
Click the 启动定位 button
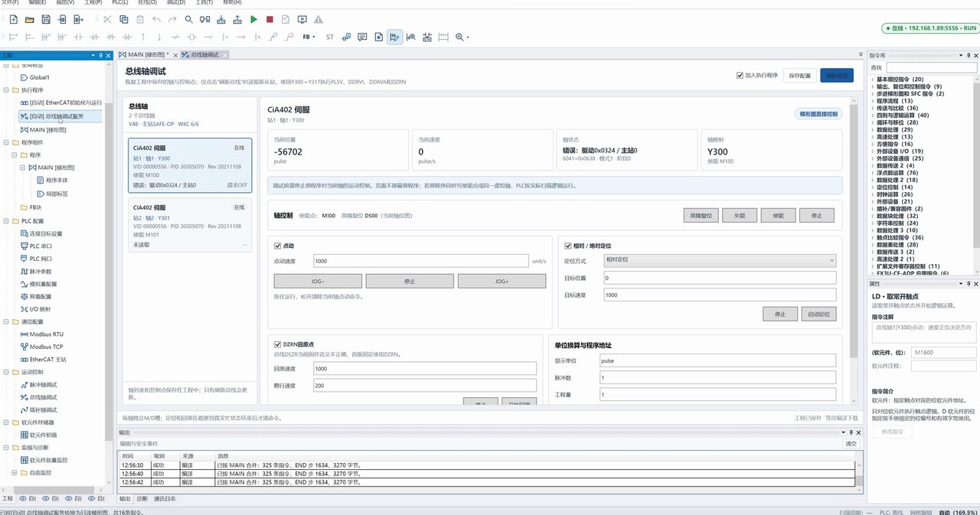(x=818, y=314)
